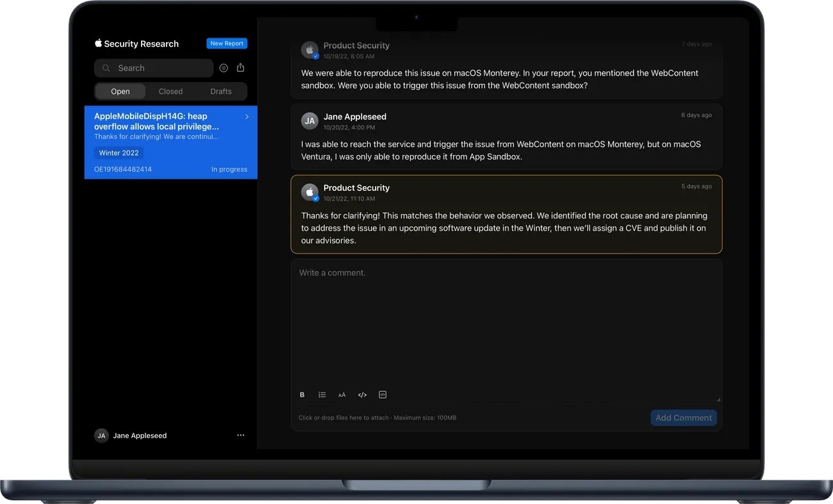Click the JA avatar on 10/20/22 comment
The image size is (833, 504).
click(x=310, y=121)
